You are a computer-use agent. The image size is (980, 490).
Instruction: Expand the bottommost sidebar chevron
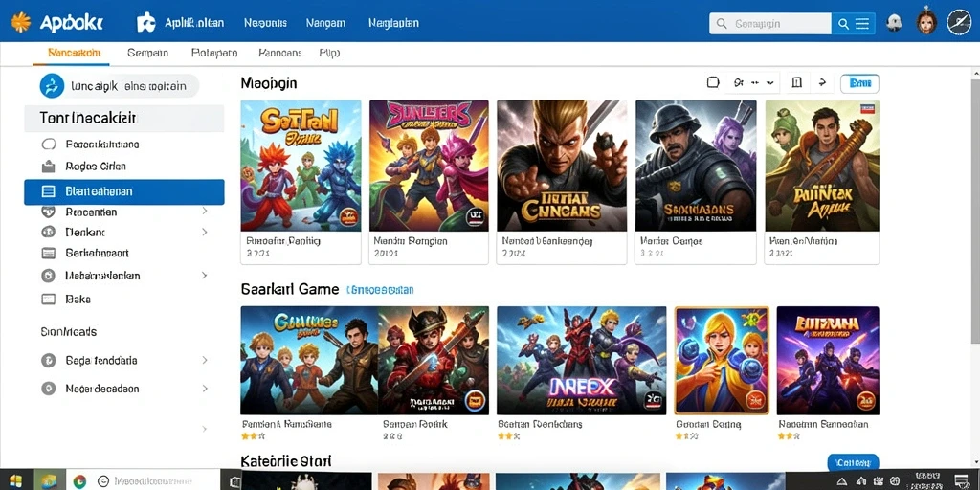(205, 429)
